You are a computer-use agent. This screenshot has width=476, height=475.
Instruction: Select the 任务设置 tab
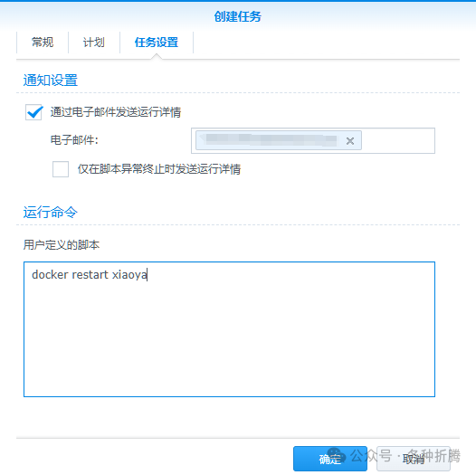point(157,43)
